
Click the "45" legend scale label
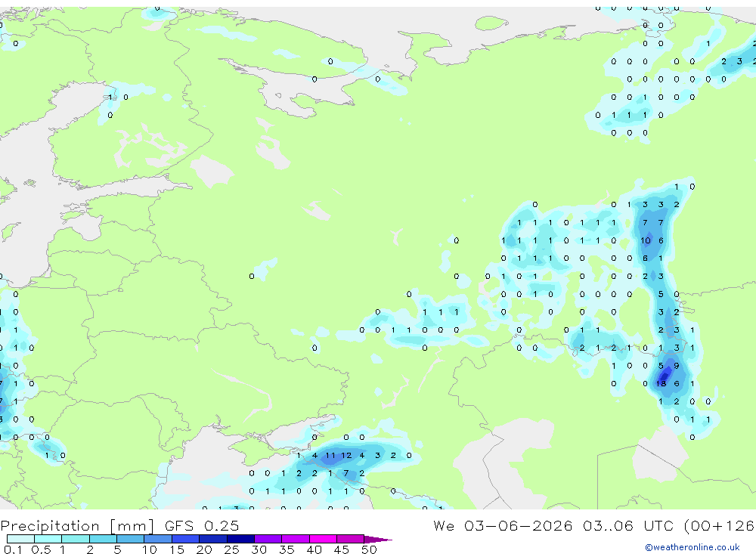(342, 549)
